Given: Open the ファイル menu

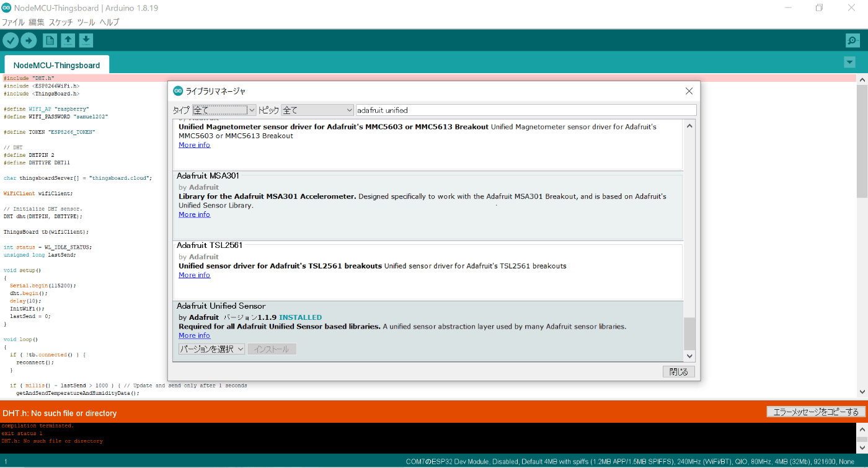Looking at the screenshot, I should pos(13,22).
